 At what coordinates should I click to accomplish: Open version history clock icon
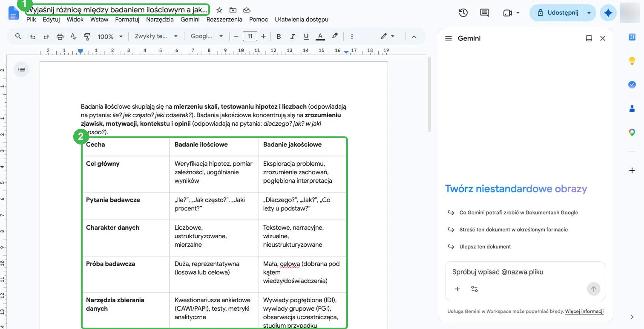pyautogui.click(x=463, y=13)
